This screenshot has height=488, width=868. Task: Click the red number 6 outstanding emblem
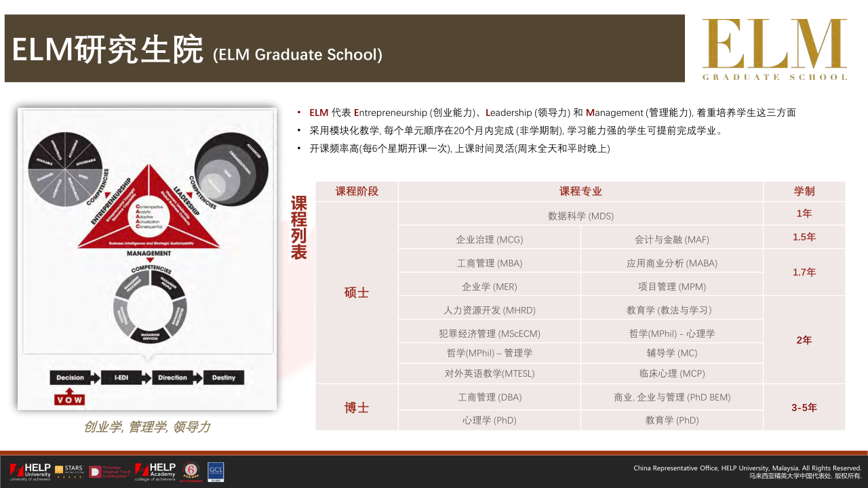click(191, 471)
